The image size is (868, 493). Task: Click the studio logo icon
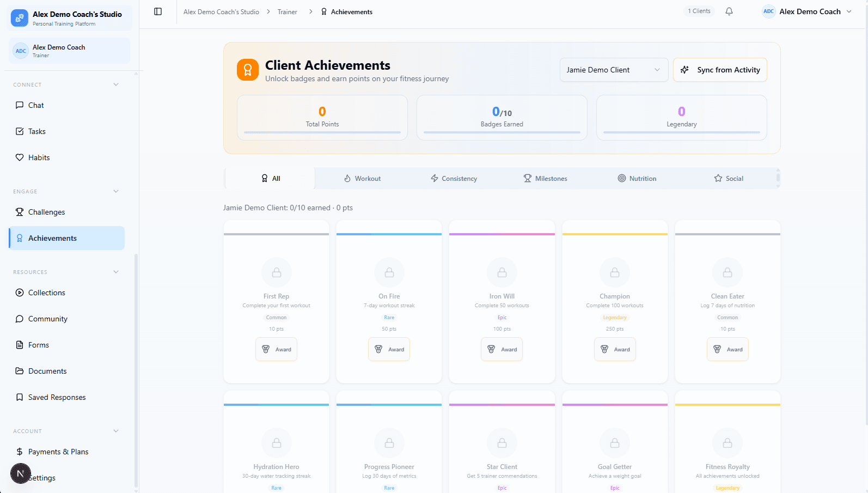pyautogui.click(x=20, y=18)
